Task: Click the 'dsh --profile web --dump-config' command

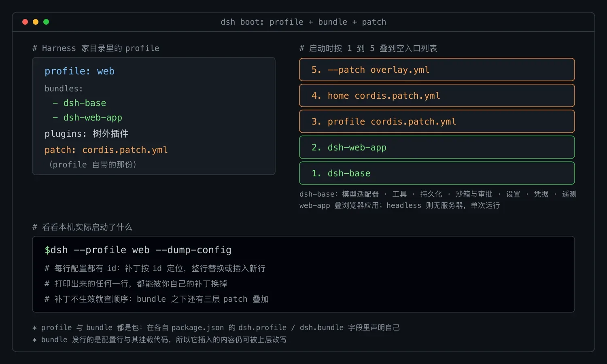Action: tap(141, 250)
